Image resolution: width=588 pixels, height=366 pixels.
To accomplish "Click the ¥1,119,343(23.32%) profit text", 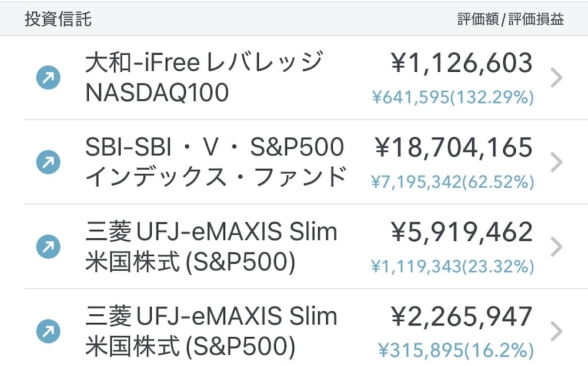I will [453, 267].
